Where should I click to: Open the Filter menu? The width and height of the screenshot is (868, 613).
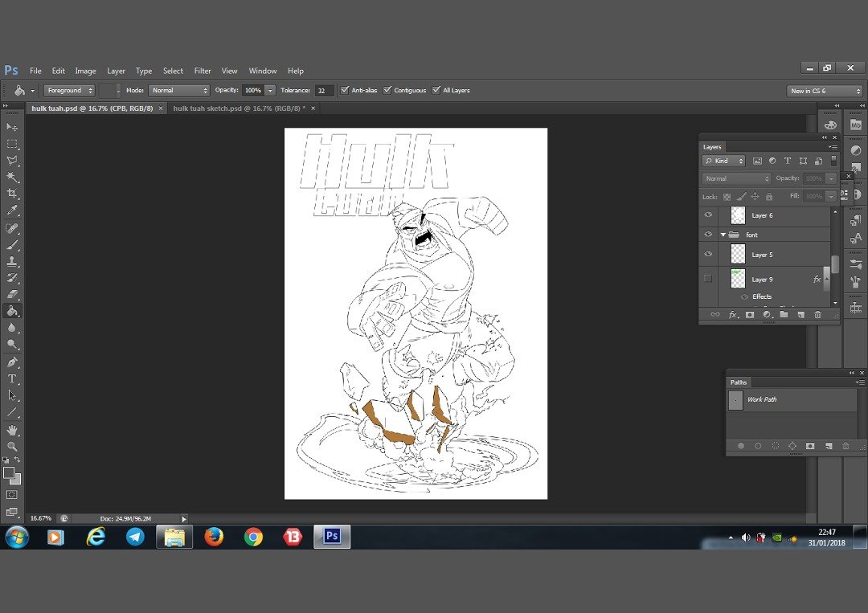(203, 71)
